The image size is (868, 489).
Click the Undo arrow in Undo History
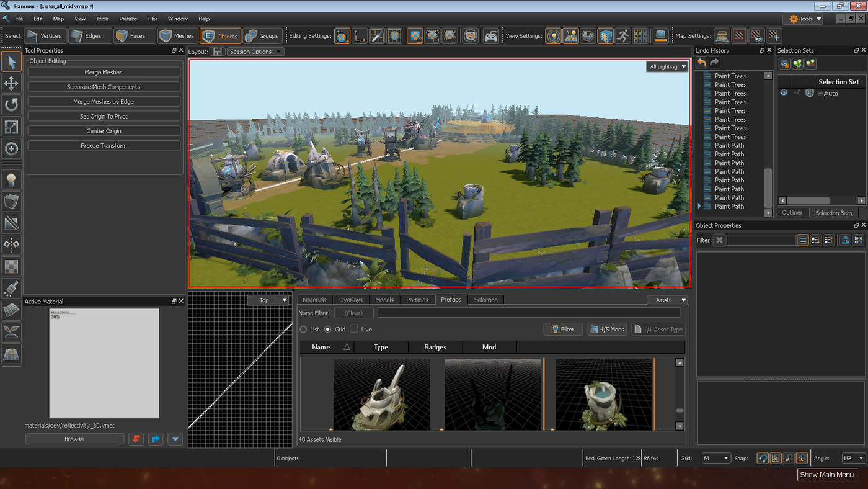pyautogui.click(x=701, y=62)
